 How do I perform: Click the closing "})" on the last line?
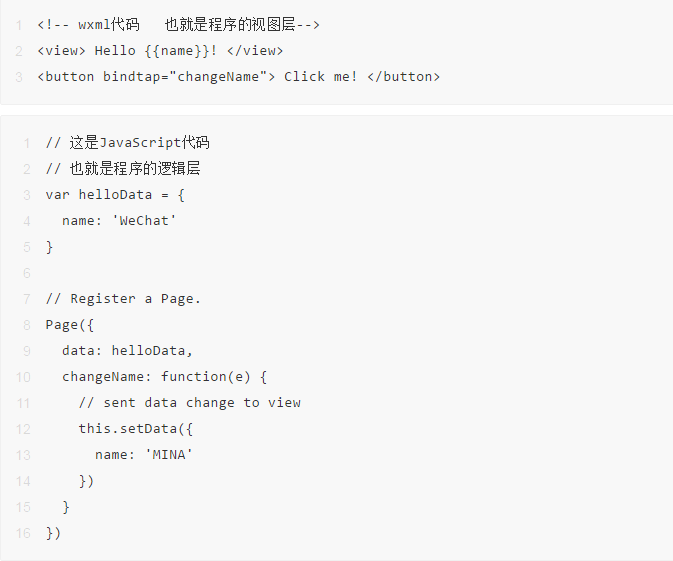pyautogui.click(x=53, y=532)
